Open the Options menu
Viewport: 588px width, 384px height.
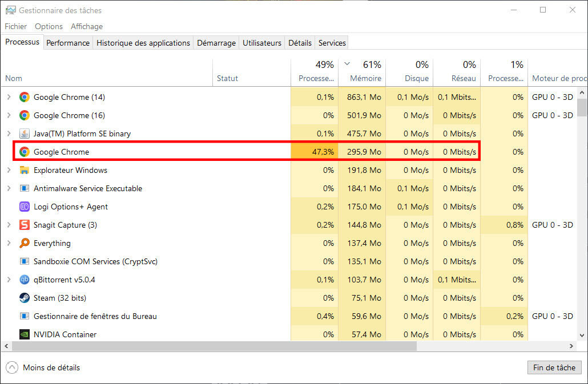(x=49, y=26)
